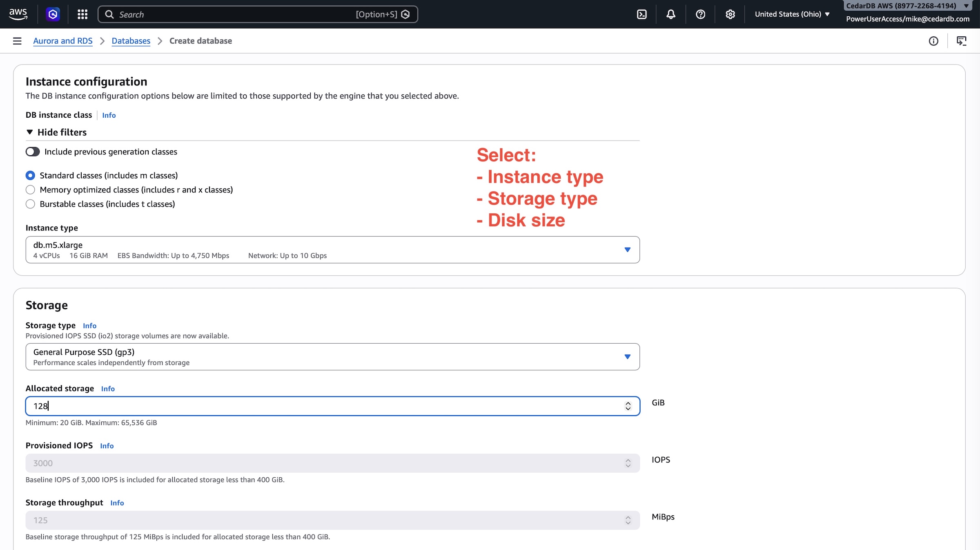Collapse filters with the Hide filters triangle

(x=29, y=132)
